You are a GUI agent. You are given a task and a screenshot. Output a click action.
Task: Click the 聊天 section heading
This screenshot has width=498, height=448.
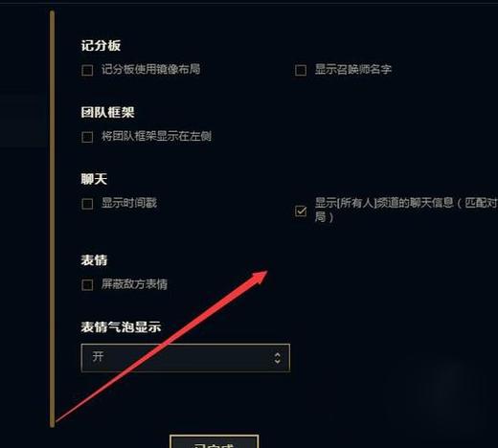94,179
